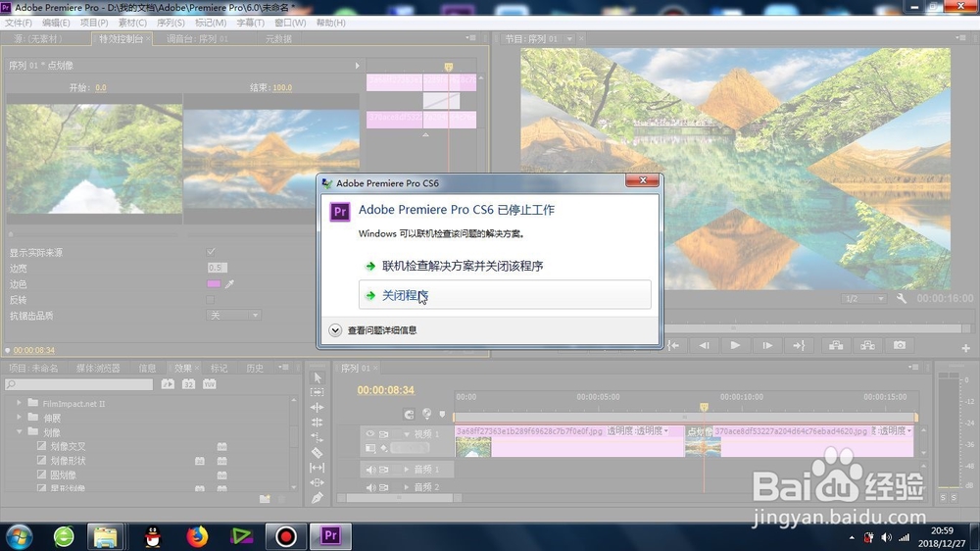
Task: Toggle snap in the timeline
Action: 409,414
